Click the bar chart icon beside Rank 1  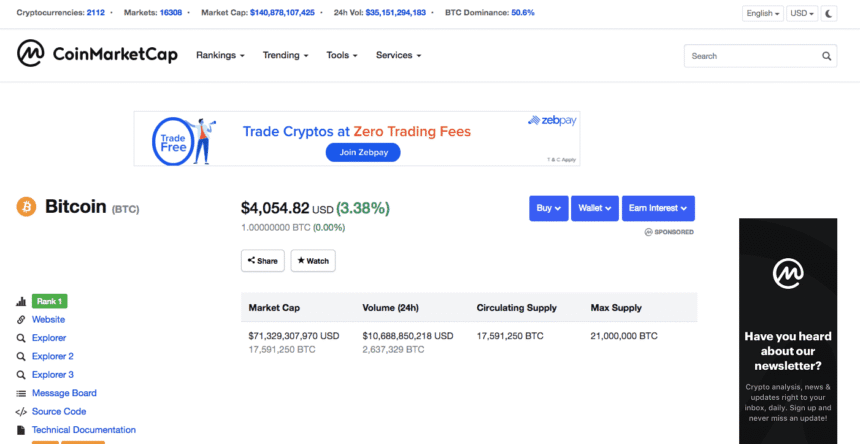[21, 301]
